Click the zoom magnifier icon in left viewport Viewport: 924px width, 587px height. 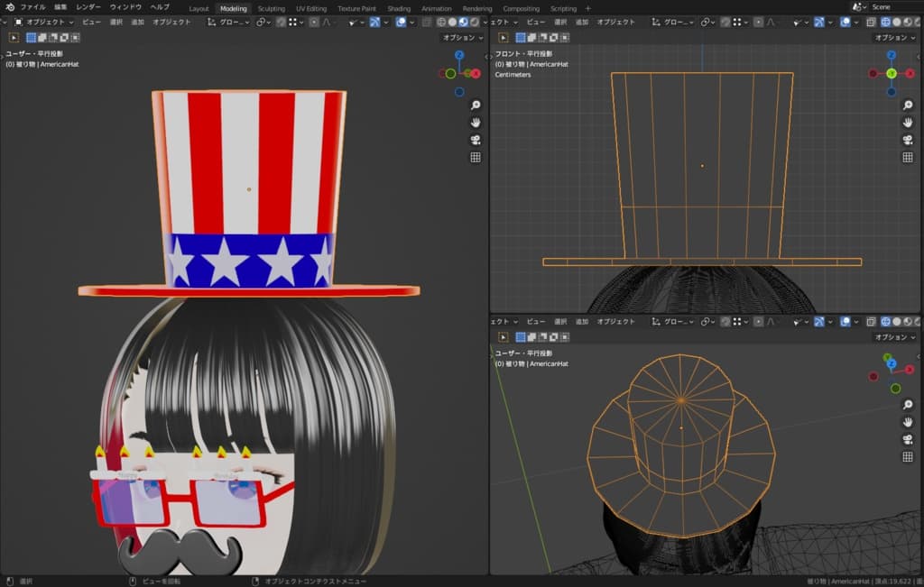pos(476,105)
